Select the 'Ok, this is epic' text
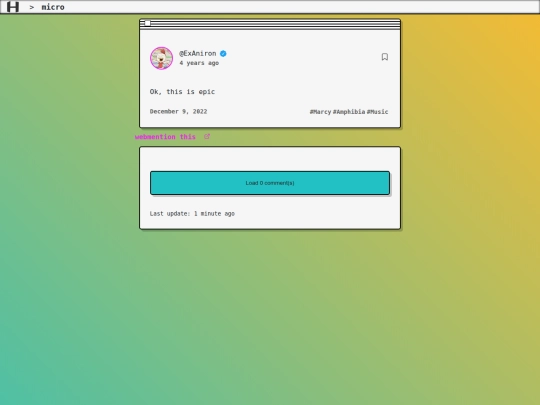This screenshot has width=540, height=405. point(183,92)
